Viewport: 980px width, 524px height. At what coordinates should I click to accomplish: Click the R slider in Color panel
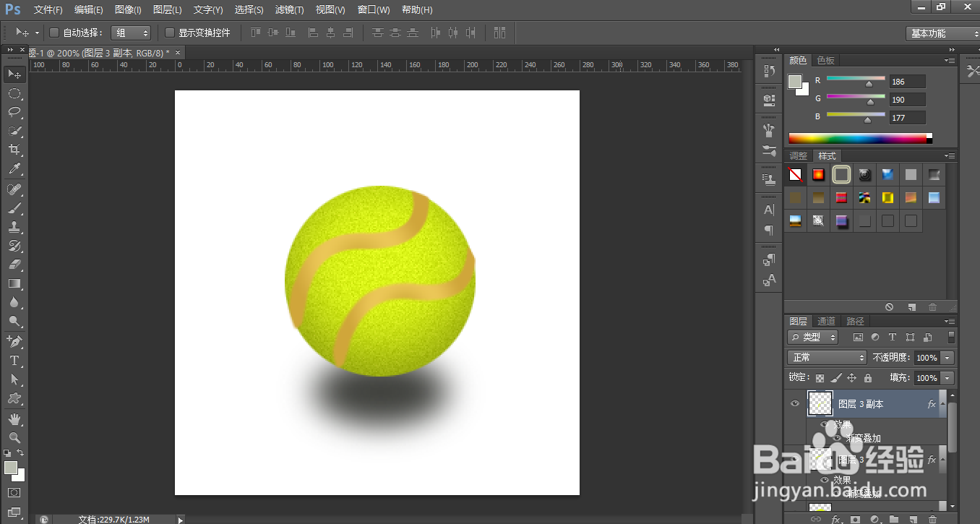(x=856, y=78)
